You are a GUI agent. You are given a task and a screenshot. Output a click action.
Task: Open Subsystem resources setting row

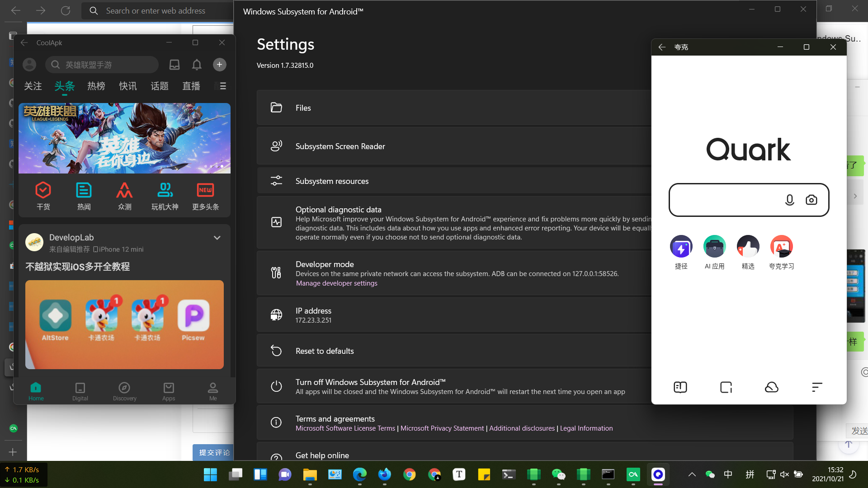pos(454,181)
